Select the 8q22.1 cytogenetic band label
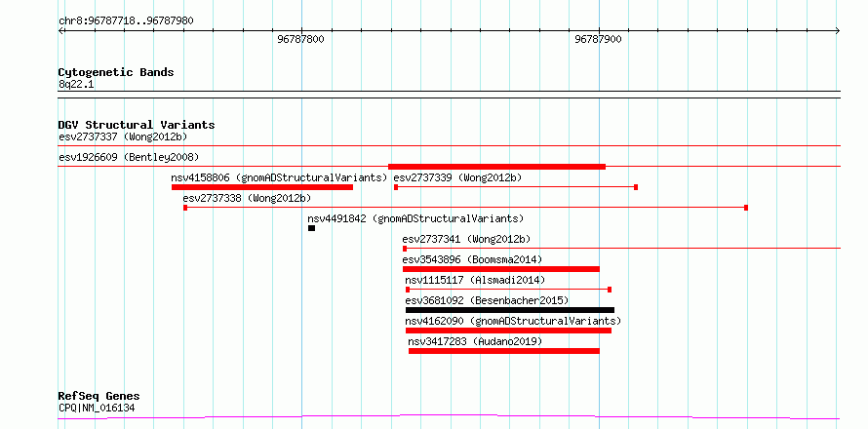Screen dimensions: 868x429 [76, 84]
